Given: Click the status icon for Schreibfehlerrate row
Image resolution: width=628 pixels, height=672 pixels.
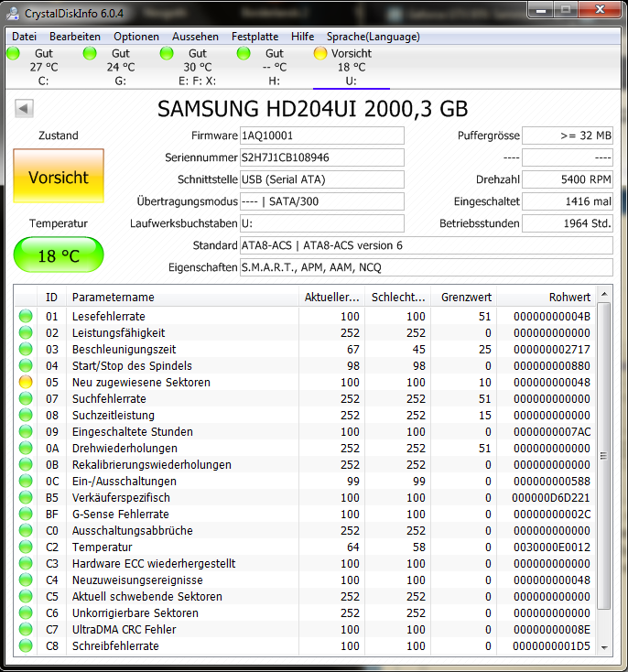Looking at the screenshot, I should [26, 645].
